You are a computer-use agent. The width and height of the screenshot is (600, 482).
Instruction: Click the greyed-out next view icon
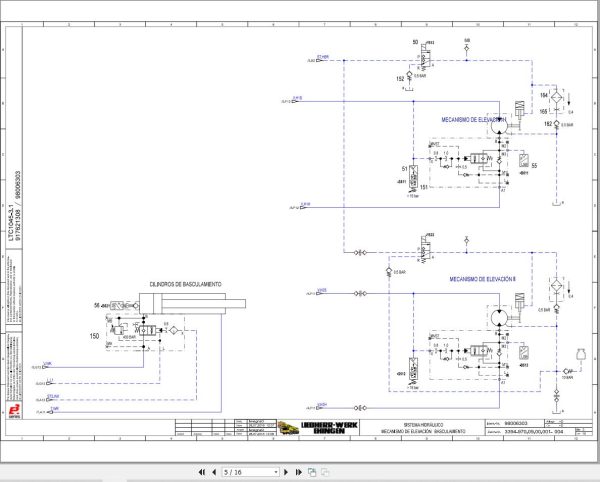(325, 472)
